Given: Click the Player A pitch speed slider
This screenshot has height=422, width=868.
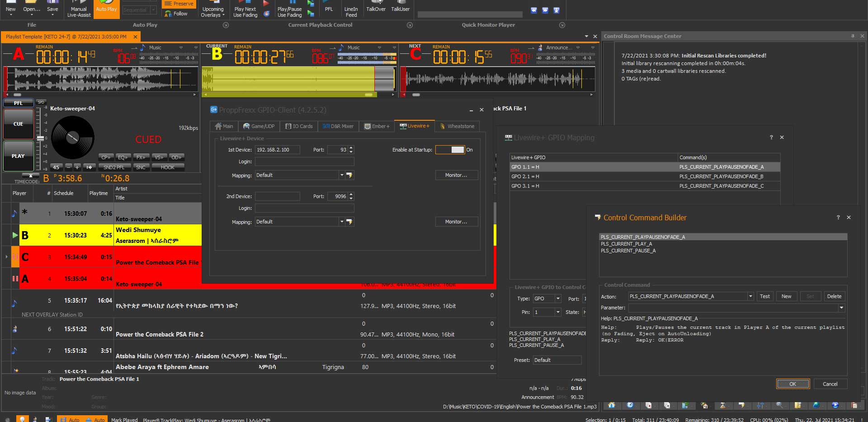Looking at the screenshot, I should (40, 138).
